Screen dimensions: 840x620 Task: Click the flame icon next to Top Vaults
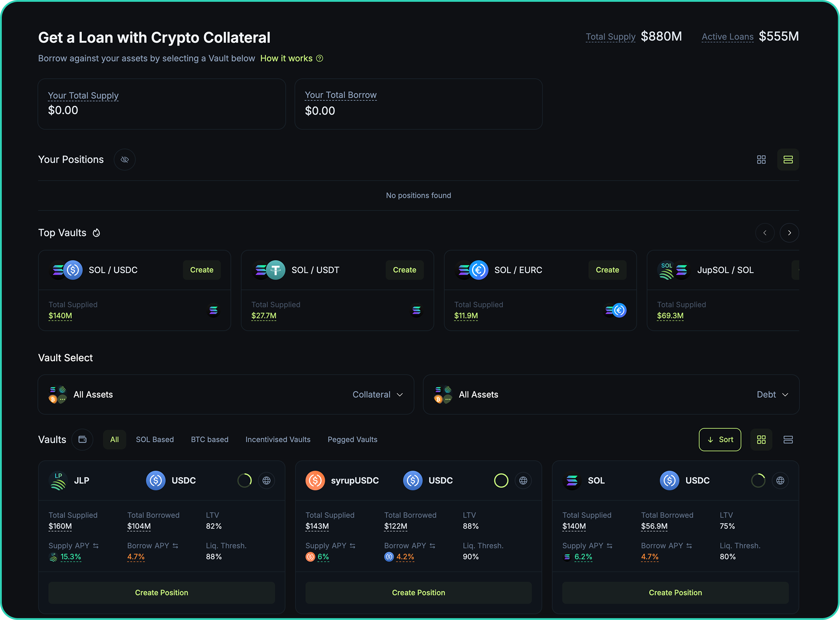pos(96,233)
